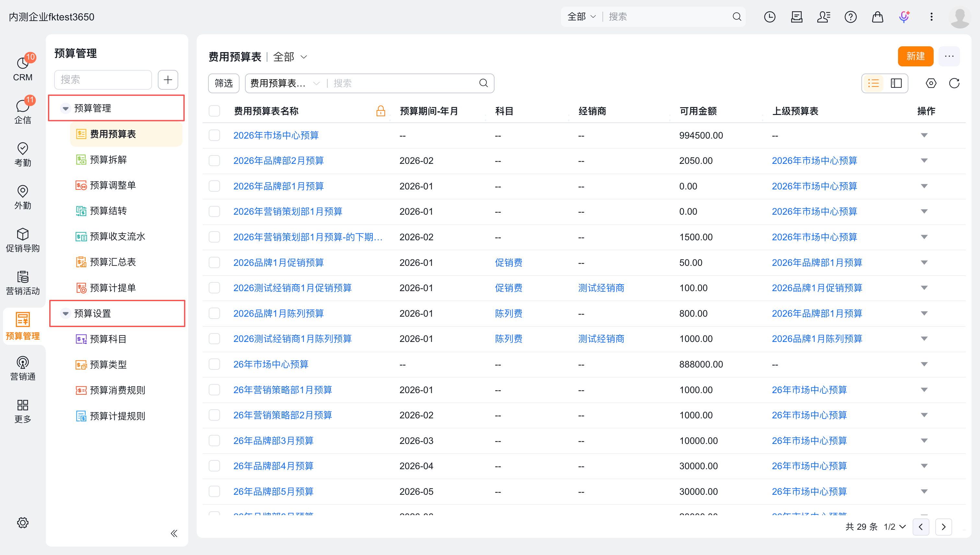Click the refresh list icon

pos(954,83)
